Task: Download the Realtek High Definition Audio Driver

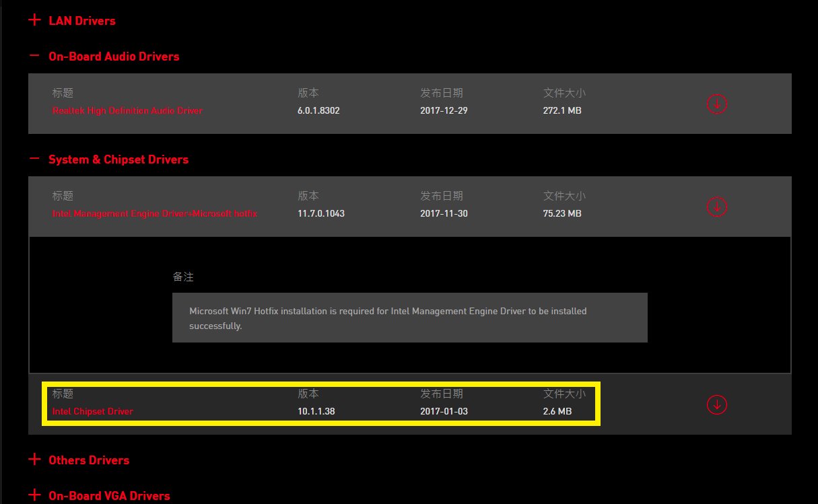Action: [717, 104]
